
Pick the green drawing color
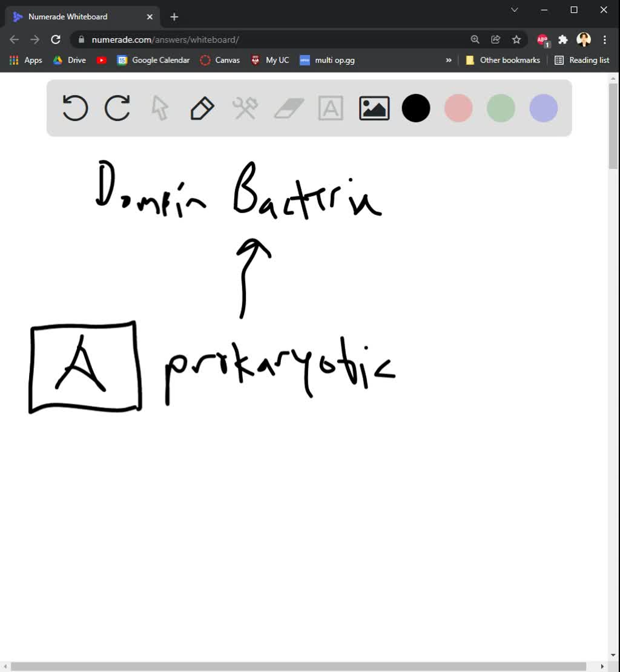(501, 108)
